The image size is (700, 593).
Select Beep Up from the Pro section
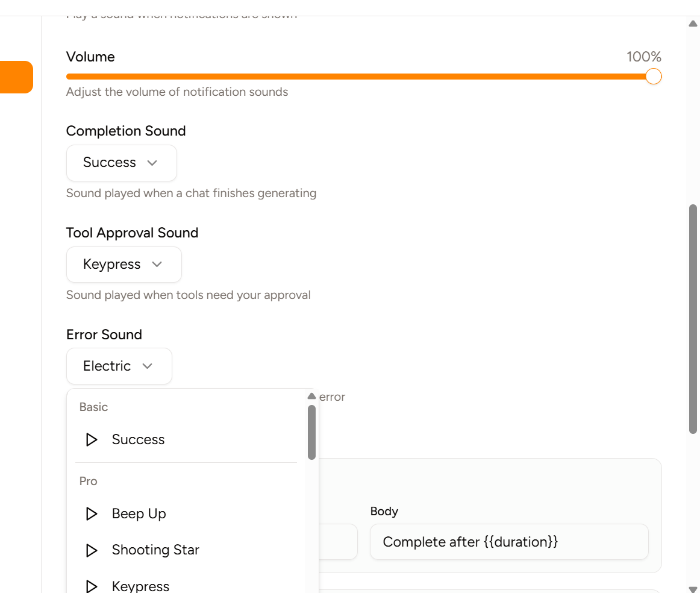[139, 513]
